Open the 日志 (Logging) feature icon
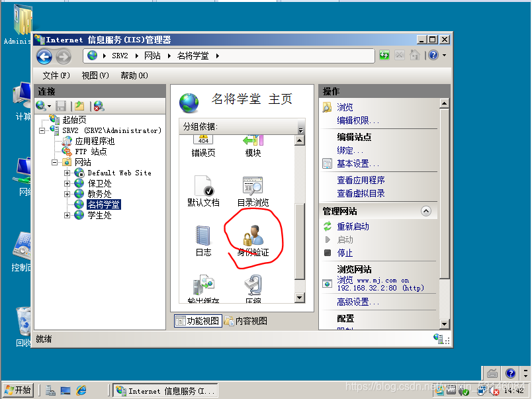The height and width of the screenshot is (399, 532). click(203, 240)
